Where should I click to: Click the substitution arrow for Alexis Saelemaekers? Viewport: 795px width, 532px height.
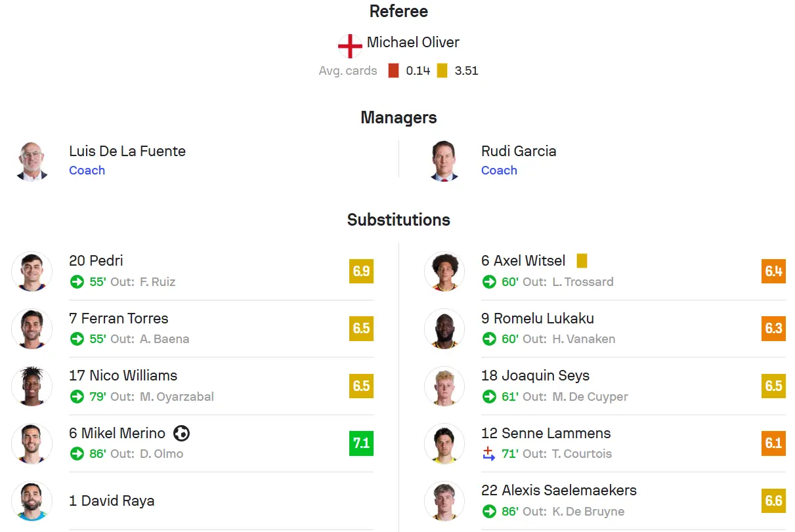(x=489, y=511)
